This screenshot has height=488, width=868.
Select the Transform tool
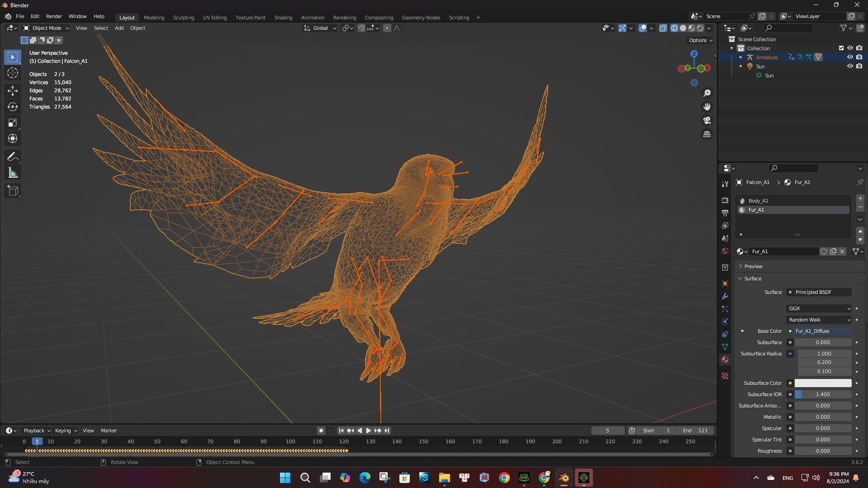[13, 138]
